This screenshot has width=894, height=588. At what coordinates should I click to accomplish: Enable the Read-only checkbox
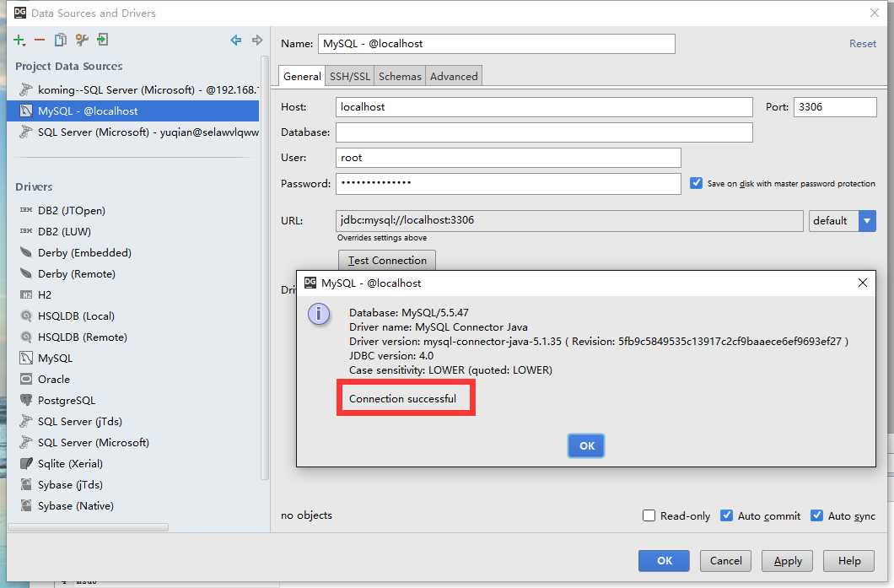649,515
